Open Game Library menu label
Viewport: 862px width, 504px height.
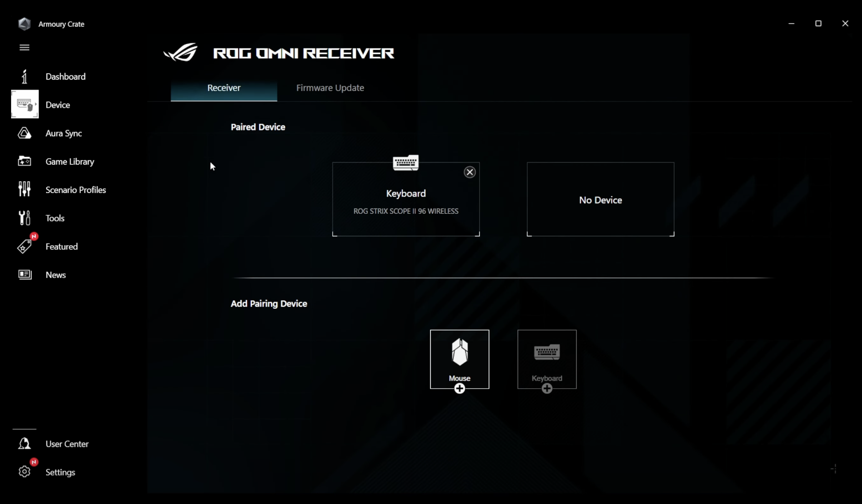pyautogui.click(x=70, y=162)
